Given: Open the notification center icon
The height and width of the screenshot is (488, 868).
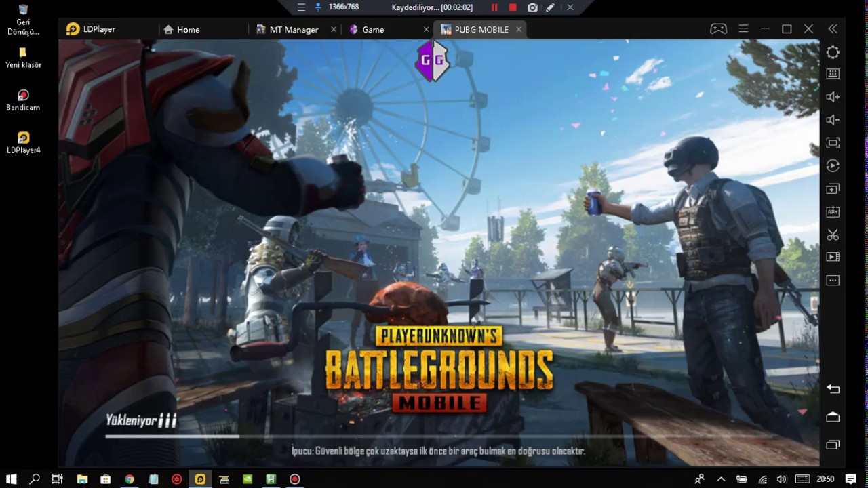Looking at the screenshot, I should click(851, 479).
